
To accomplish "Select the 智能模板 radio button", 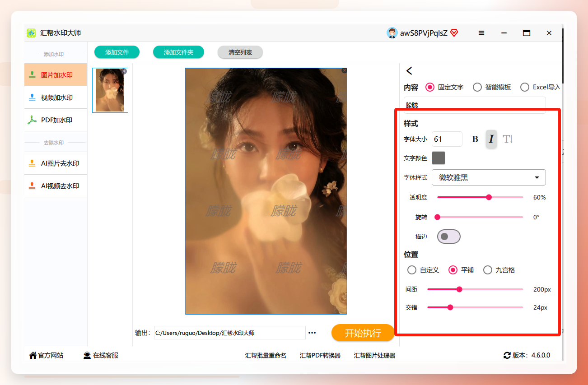I will click(x=477, y=87).
